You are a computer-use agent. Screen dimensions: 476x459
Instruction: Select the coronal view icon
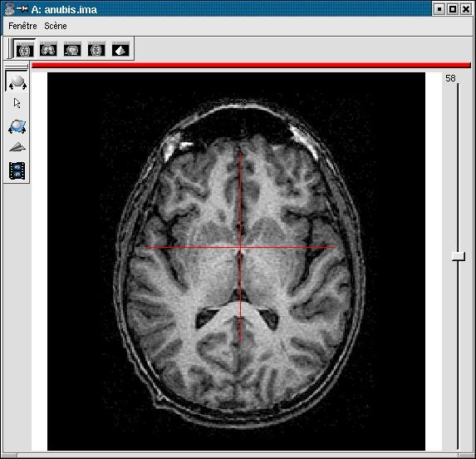48,50
